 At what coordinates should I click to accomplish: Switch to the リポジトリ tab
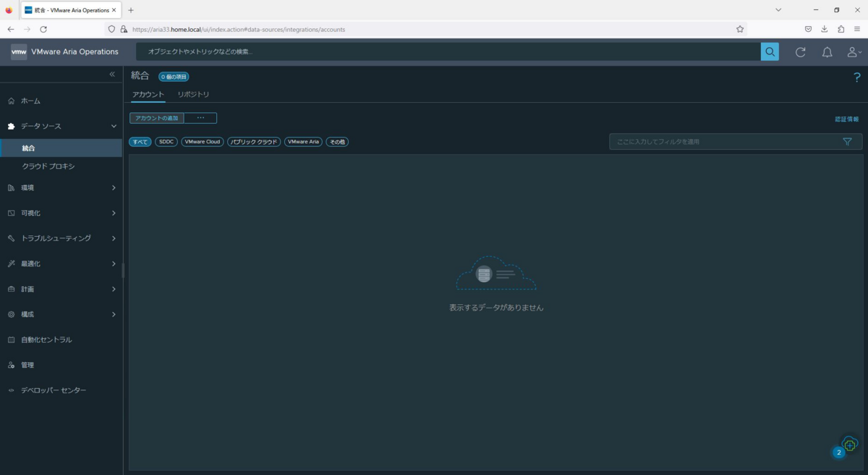point(193,95)
